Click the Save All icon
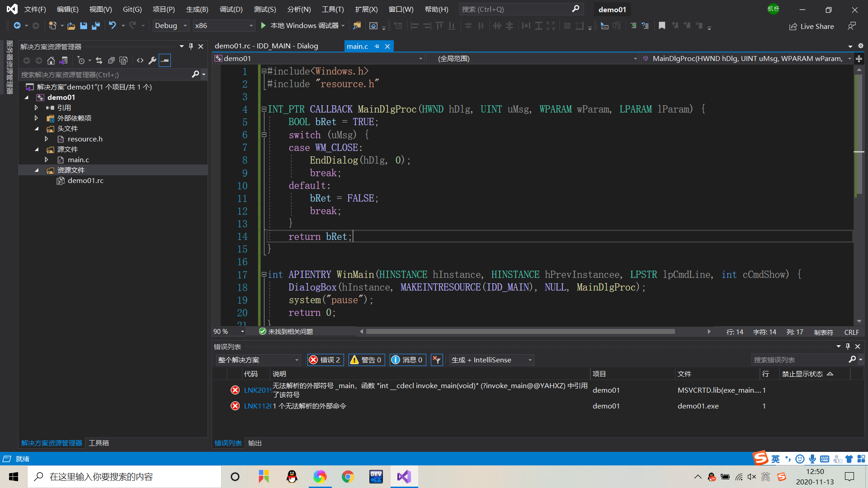868x488 pixels. point(95,26)
